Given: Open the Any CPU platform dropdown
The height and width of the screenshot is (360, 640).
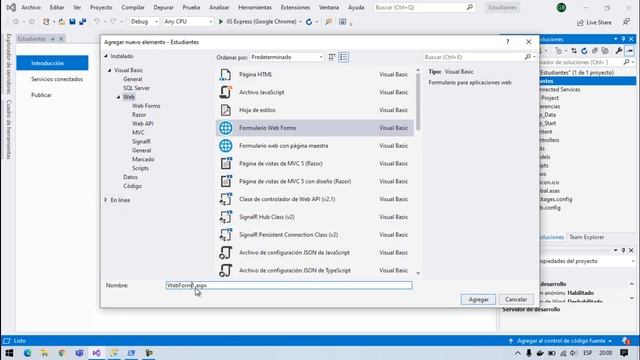Looking at the screenshot, I should pyautogui.click(x=188, y=22).
